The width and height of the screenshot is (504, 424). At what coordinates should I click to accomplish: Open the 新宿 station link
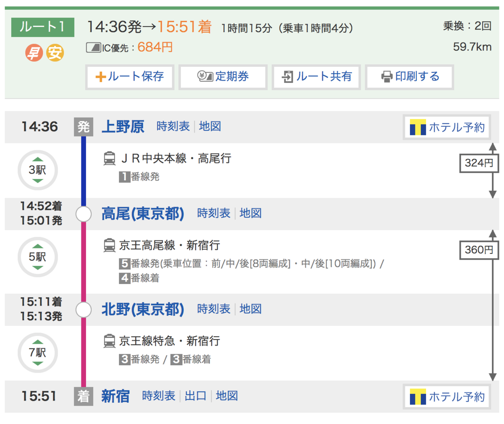pos(115,396)
